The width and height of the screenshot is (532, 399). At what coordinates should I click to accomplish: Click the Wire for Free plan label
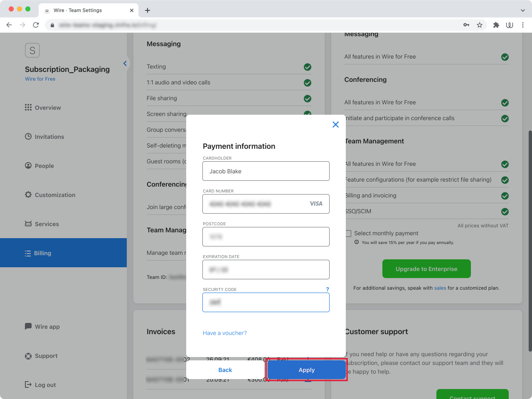click(x=40, y=79)
